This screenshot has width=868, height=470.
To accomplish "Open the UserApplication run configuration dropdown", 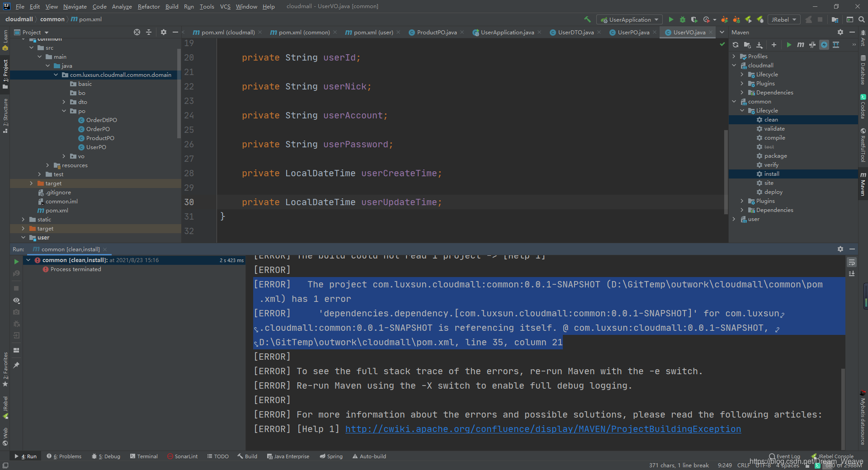I will tap(630, 19).
